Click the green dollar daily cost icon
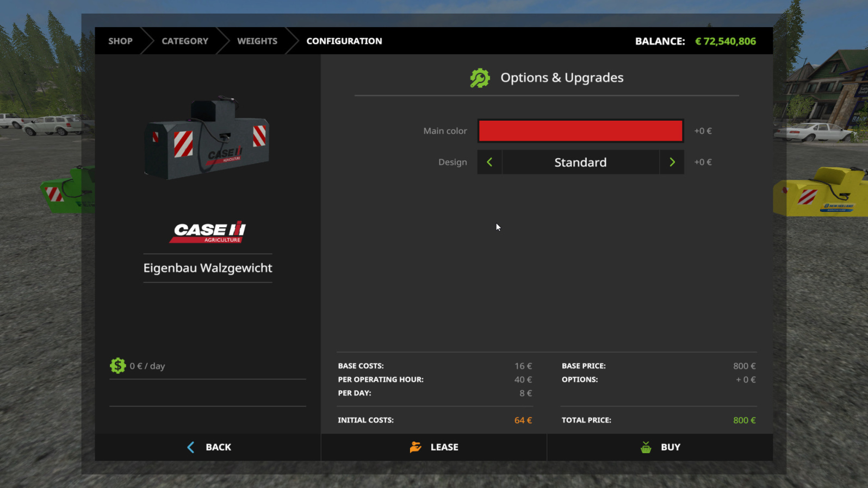 [117, 366]
